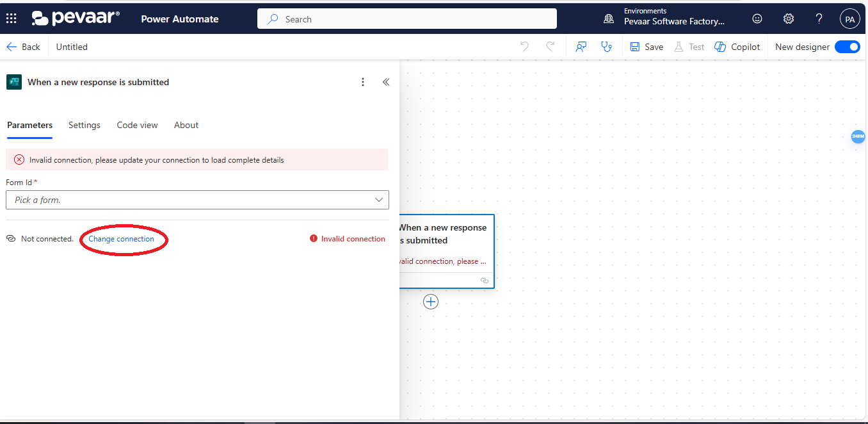Switch to the Settings tab

coord(84,125)
